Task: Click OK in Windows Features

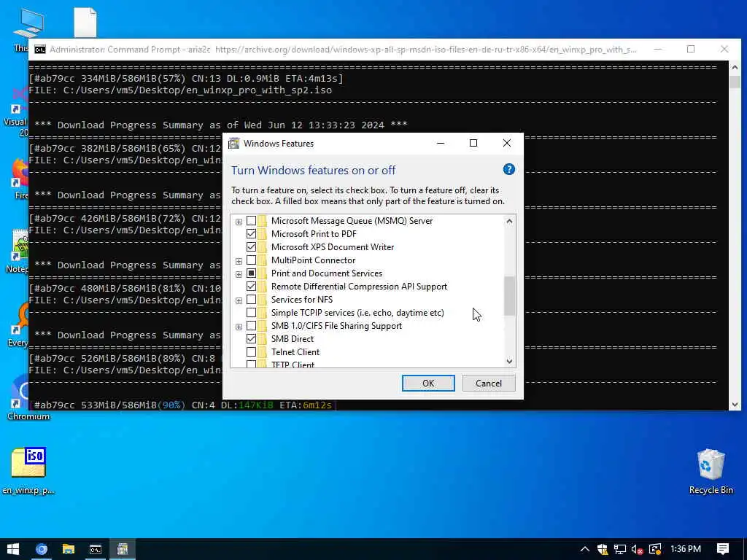Action: 428,384
